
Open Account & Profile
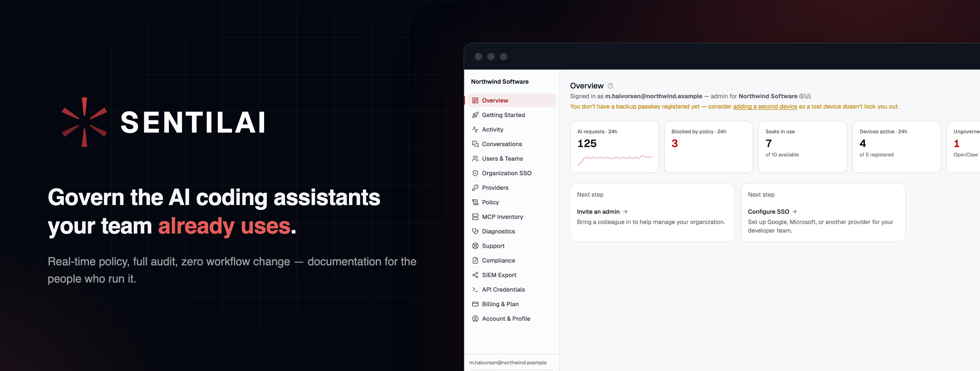[512, 318]
